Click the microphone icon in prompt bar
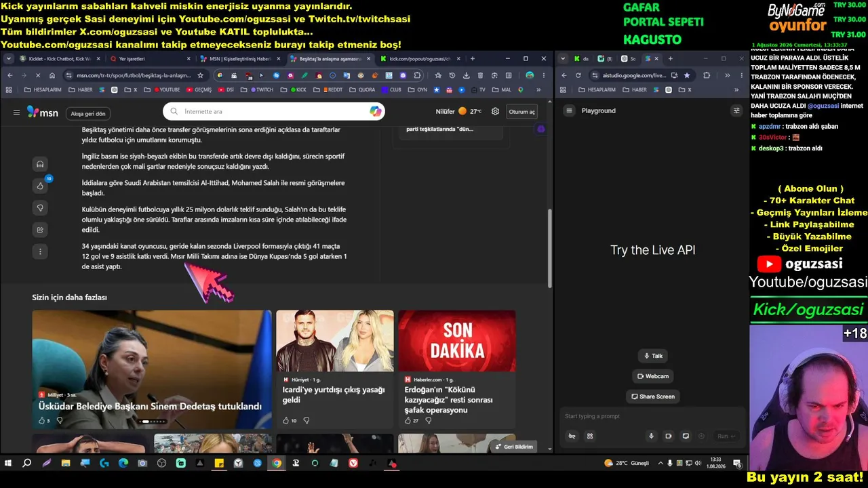 (652, 436)
